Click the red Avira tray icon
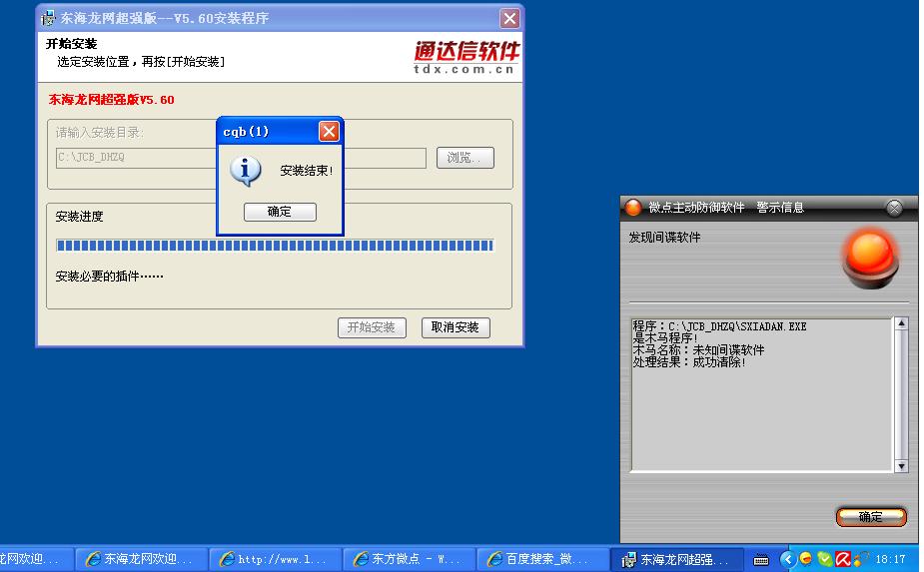Screen dimensions: 924x572 tap(842, 559)
